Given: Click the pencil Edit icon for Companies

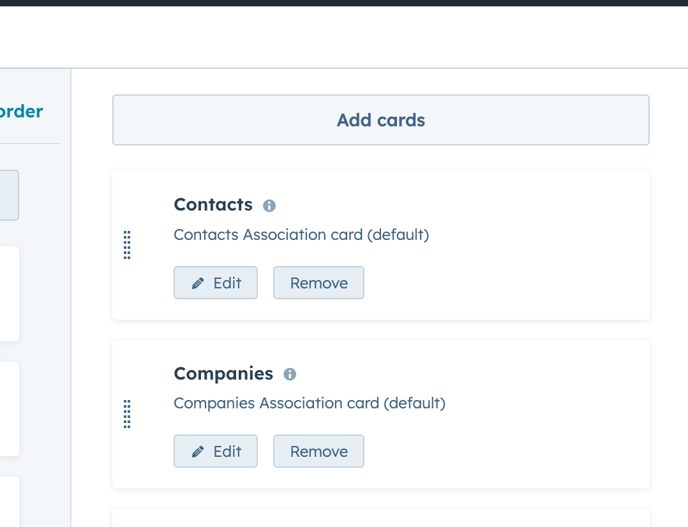Looking at the screenshot, I should 198,452.
